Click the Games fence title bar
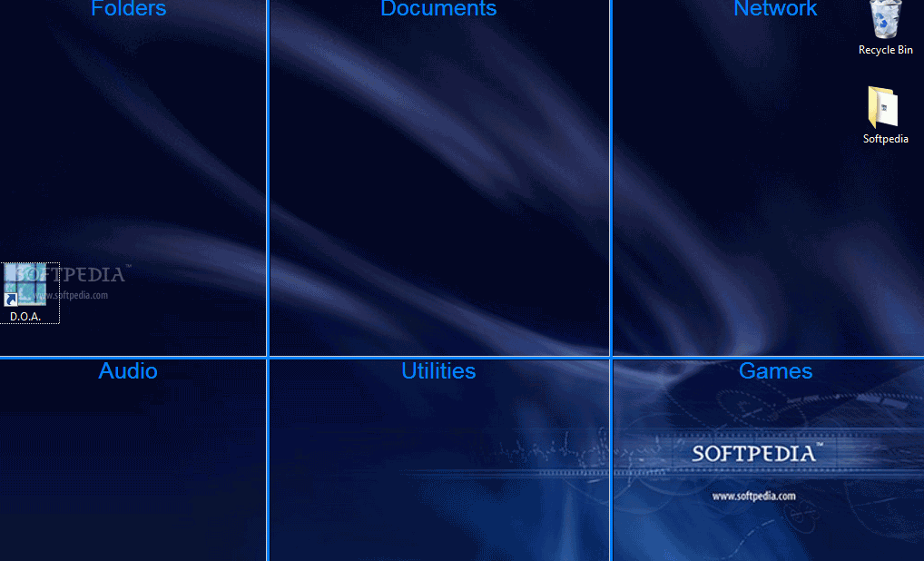This screenshot has height=561, width=924. point(775,370)
